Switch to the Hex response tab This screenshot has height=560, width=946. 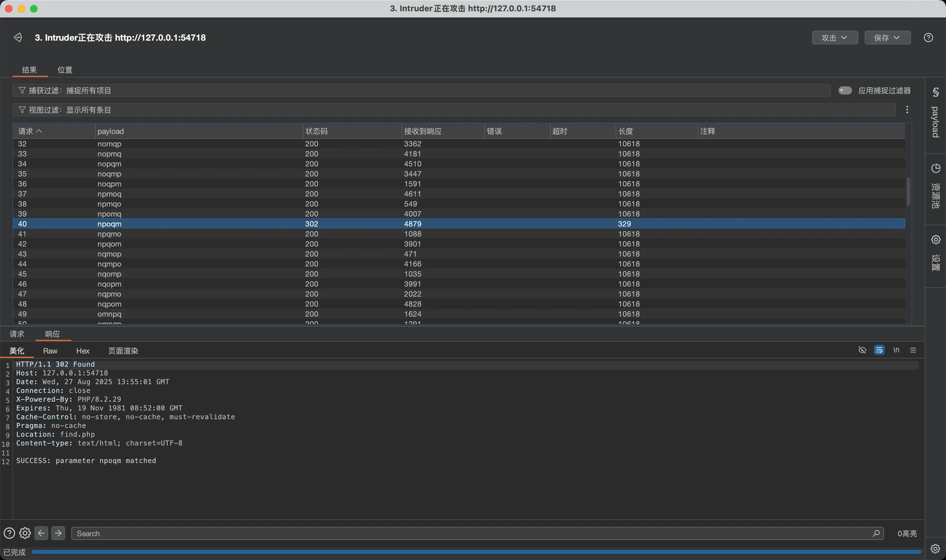pos(83,351)
